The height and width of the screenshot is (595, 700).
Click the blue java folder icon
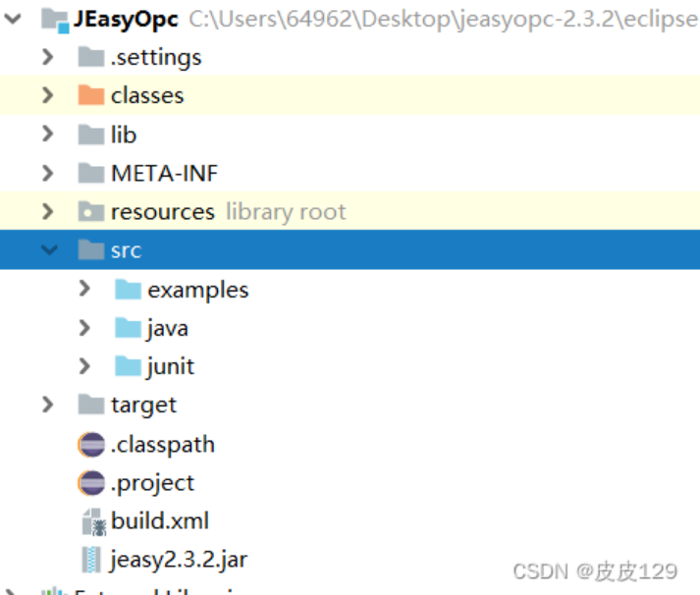[x=129, y=328]
